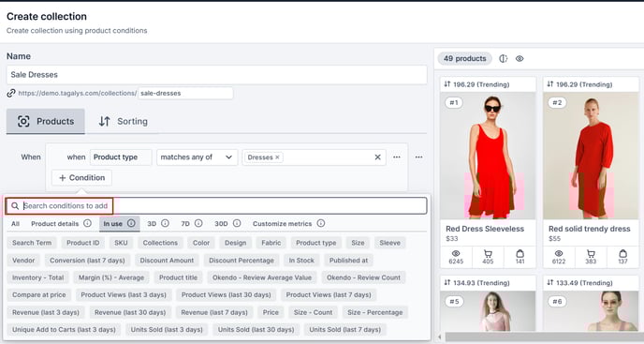Add the Price condition
The width and height of the screenshot is (644, 344).
(271, 312)
